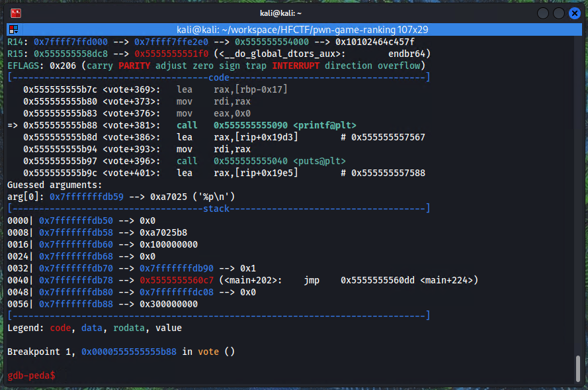Click the address 0x7fffffffdb90 in stack row 0032
The width and height of the screenshot is (588, 390).
[x=176, y=269]
